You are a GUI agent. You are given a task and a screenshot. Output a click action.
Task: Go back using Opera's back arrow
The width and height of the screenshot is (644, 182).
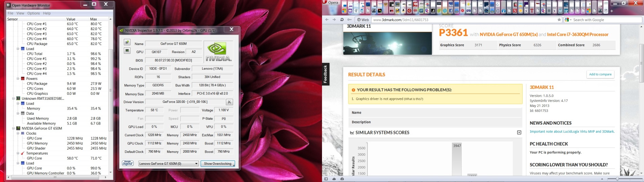tap(327, 20)
